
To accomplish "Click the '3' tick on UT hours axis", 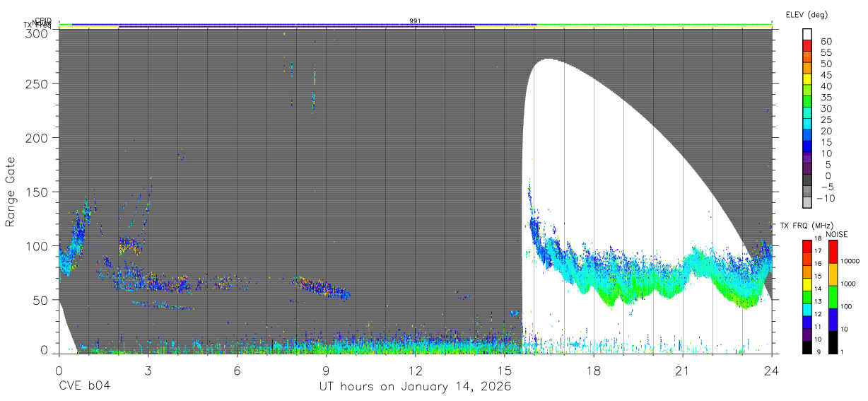I will (x=148, y=370).
